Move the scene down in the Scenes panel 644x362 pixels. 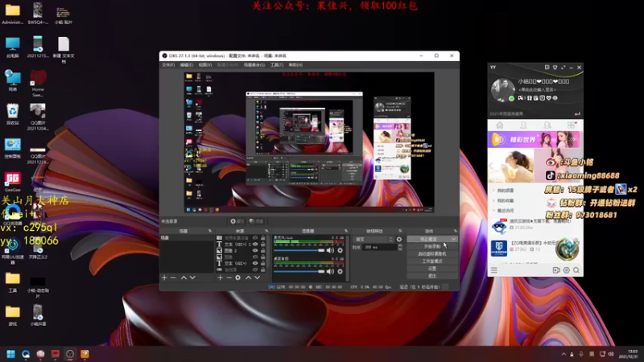pos(192,278)
